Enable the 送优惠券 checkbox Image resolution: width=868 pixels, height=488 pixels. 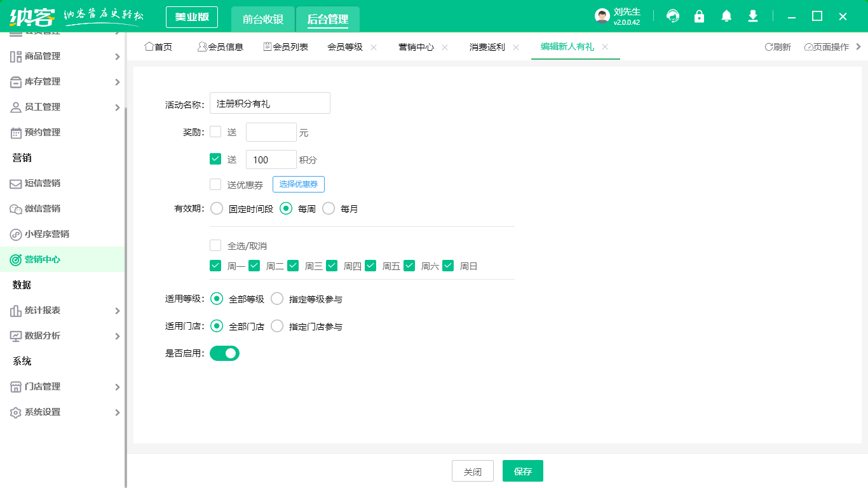(x=215, y=184)
